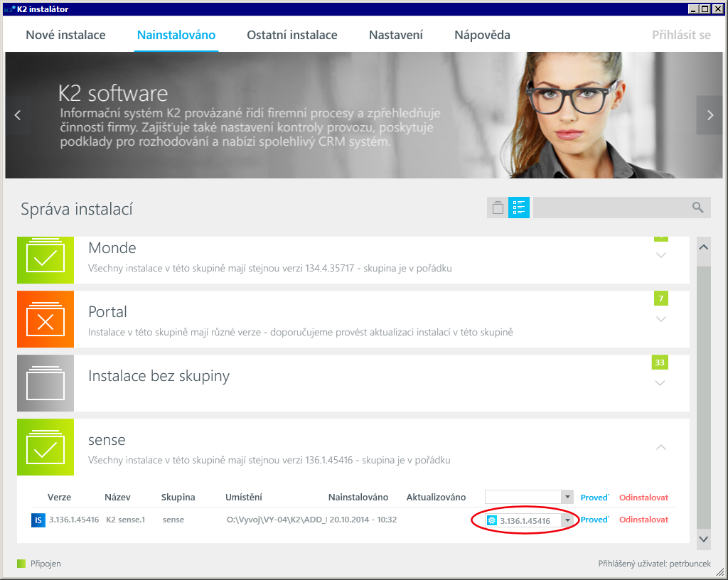Click Přihlásit se link
This screenshot has height=580, width=728.
[681, 36]
